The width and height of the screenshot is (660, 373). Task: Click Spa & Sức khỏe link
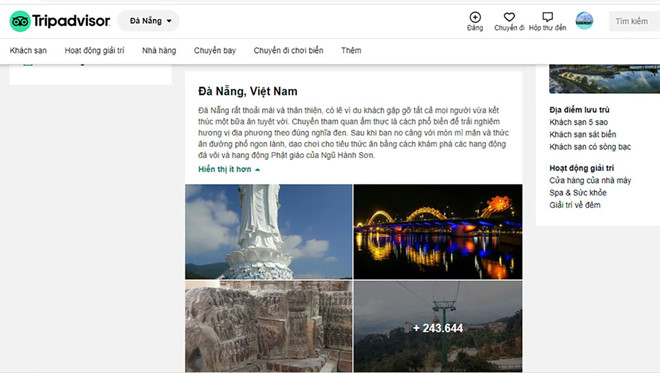point(578,192)
